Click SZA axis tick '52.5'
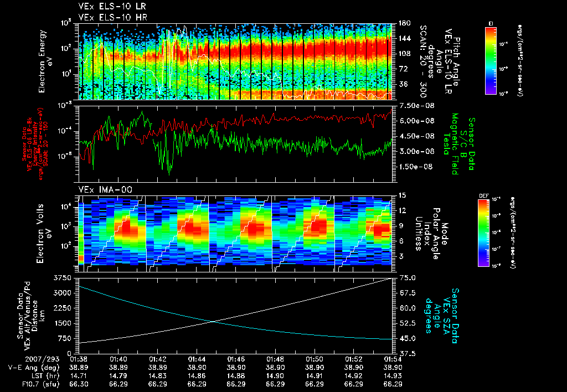Viewport: 567px width, 392px height. coord(408,323)
